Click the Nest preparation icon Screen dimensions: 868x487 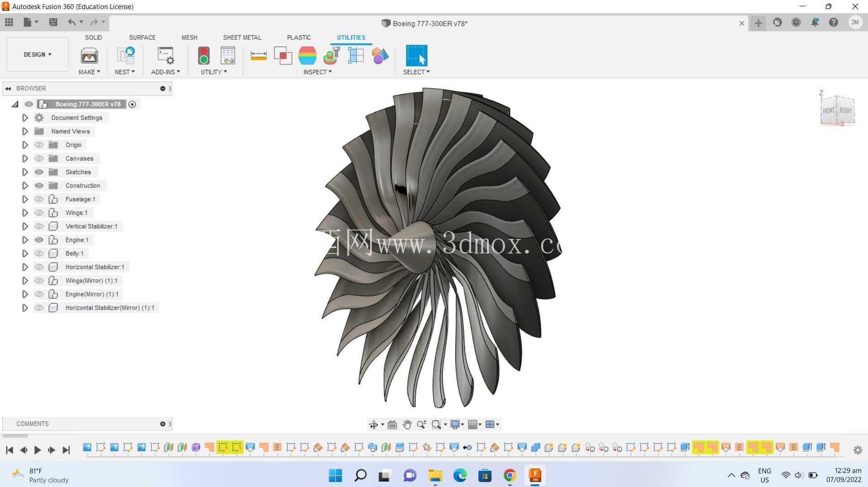[x=125, y=55]
